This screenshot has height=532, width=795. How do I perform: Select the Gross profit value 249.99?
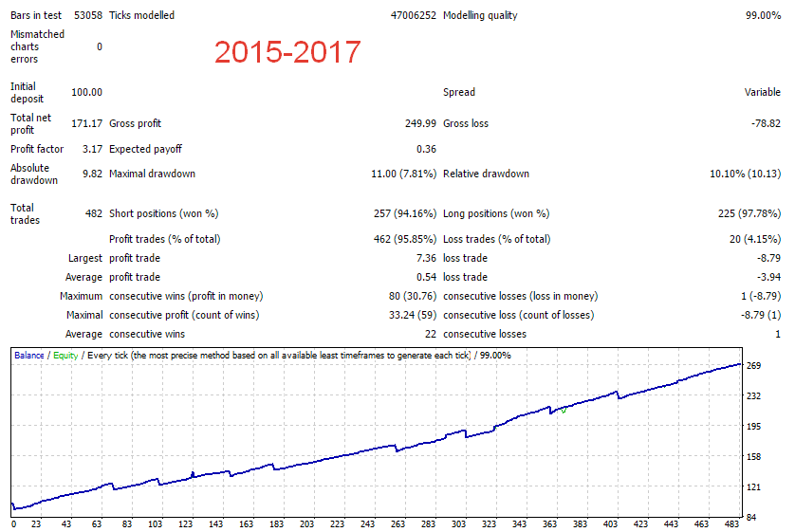point(420,123)
